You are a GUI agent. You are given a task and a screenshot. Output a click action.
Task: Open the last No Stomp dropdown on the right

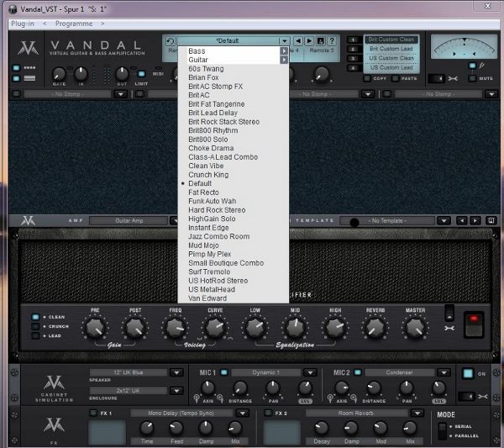pos(491,94)
